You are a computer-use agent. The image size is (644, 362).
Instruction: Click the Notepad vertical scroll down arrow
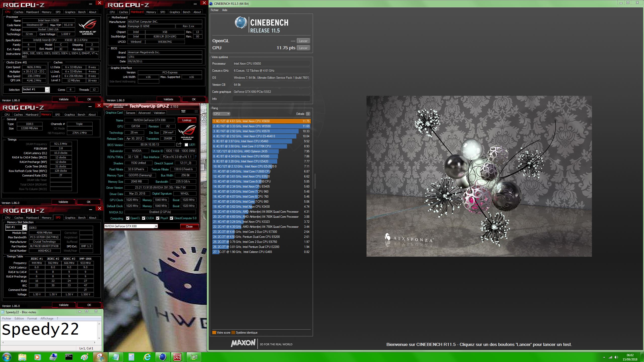(x=99, y=338)
